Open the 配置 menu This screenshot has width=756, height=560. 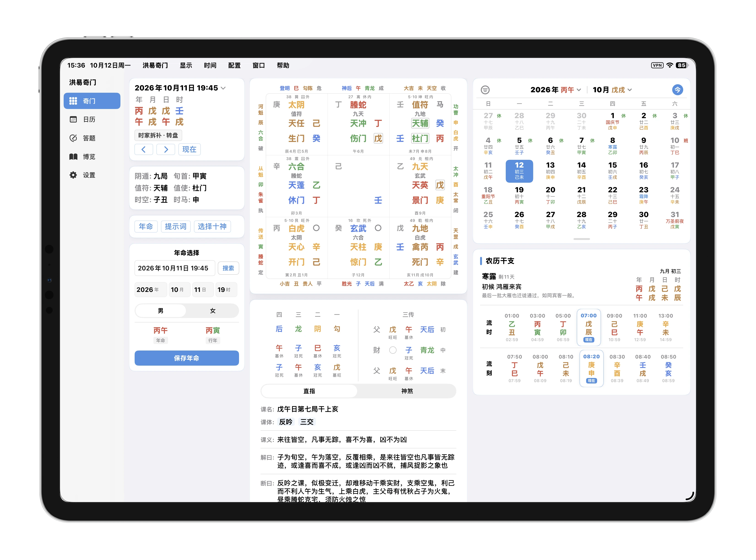(x=234, y=65)
